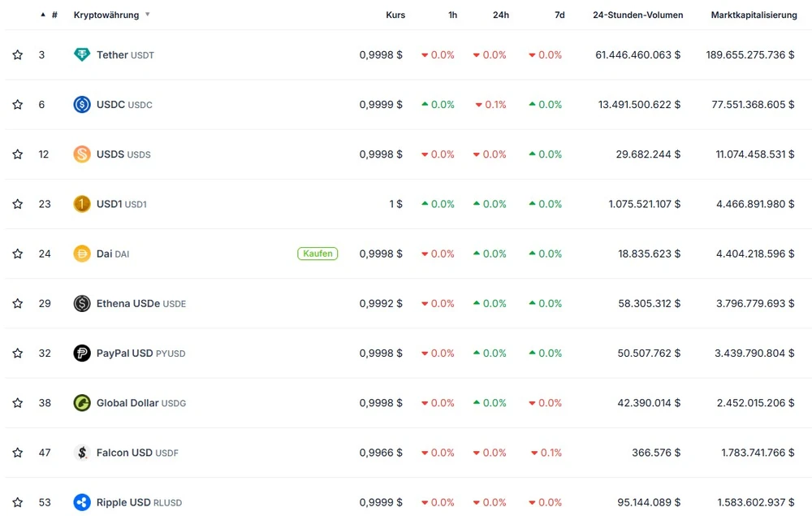Favorite Tether using its star toggle
This screenshot has height=516, width=812.
[x=17, y=54]
